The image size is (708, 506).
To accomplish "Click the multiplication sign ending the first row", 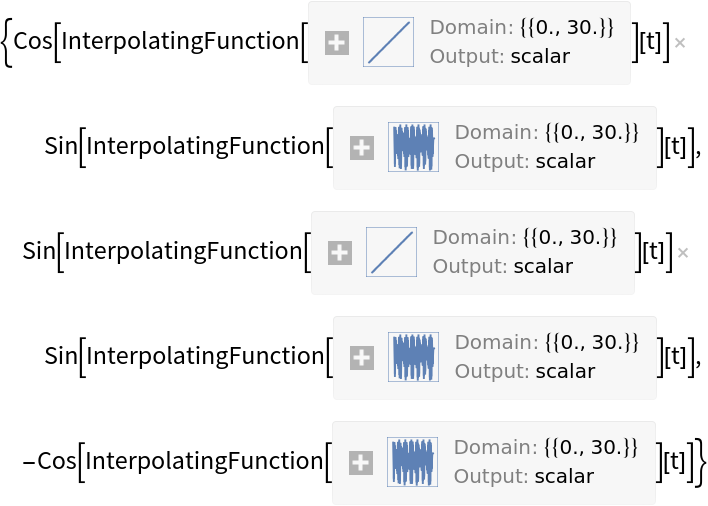I will point(680,44).
